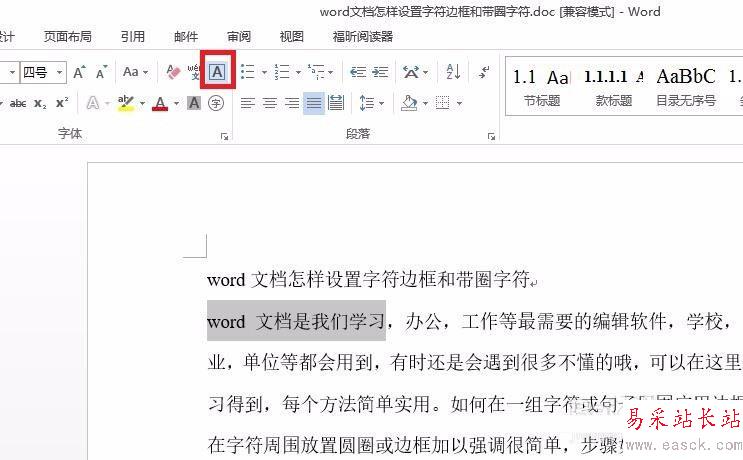Expand line spacing dropdown arrow

pyautogui.click(x=382, y=103)
